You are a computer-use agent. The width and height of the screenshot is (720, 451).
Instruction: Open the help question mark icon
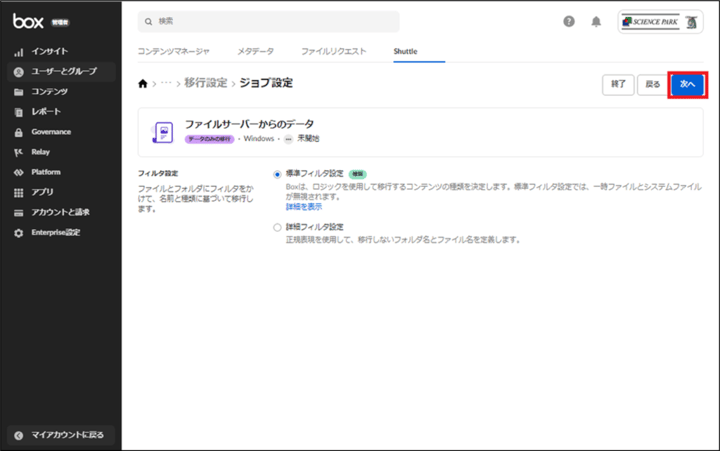(569, 21)
